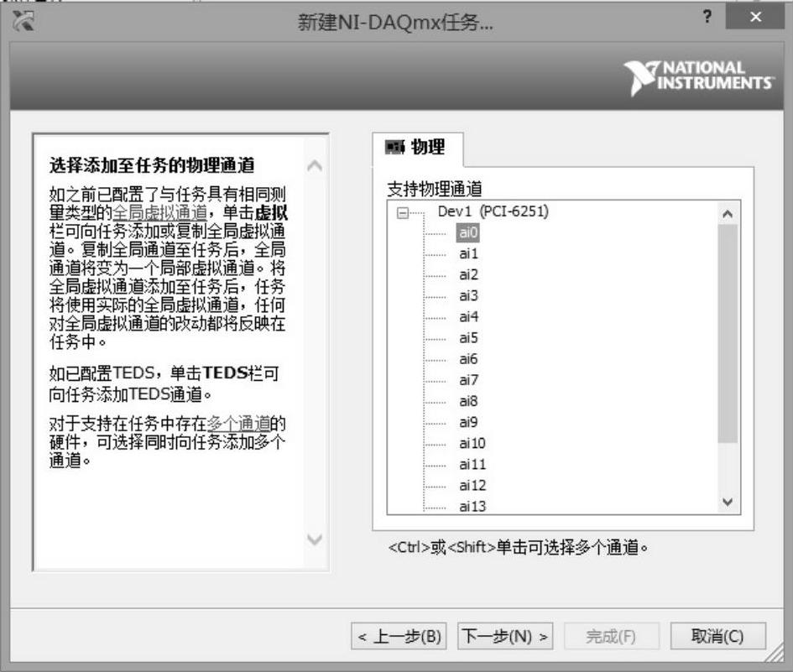Screen dimensions: 793x672
Task: Click channel list scroll up arrow
Action: tap(728, 213)
